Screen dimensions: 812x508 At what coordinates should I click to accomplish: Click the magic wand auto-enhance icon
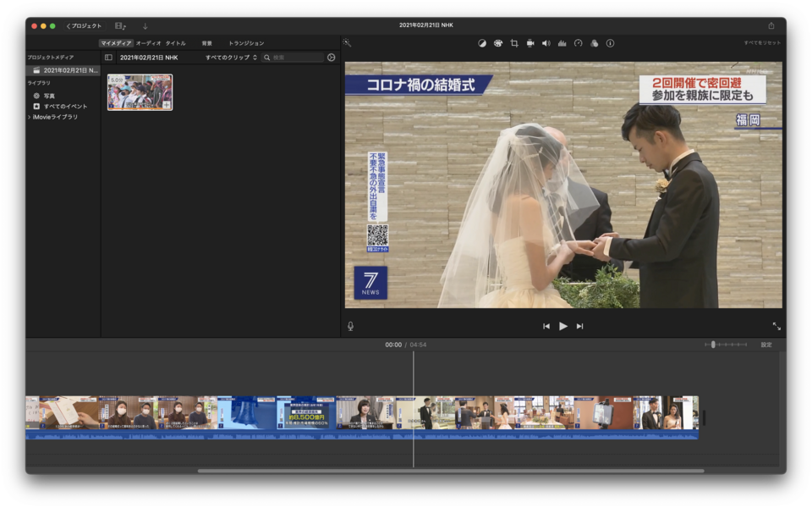[347, 43]
